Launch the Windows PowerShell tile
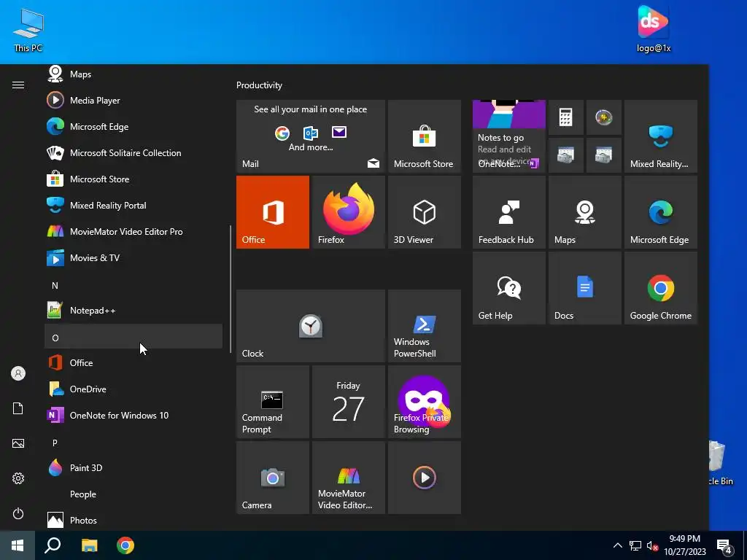This screenshot has width=747, height=560. pos(425,326)
